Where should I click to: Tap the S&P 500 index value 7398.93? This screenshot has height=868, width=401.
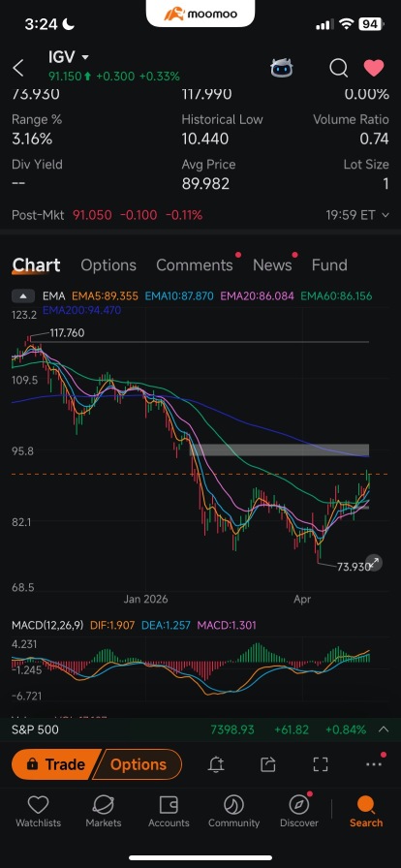(x=232, y=729)
